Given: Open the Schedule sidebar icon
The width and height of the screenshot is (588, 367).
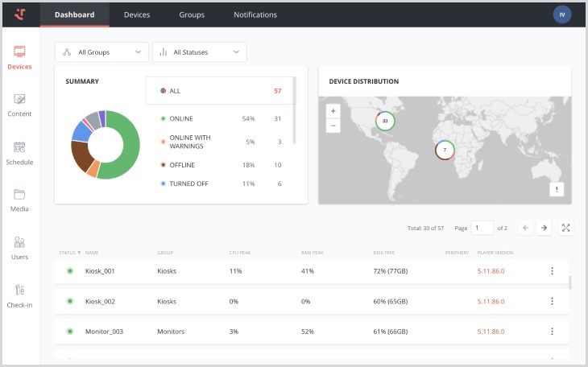Looking at the screenshot, I should [19, 152].
